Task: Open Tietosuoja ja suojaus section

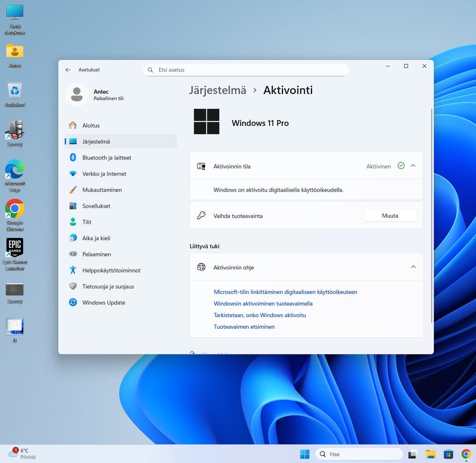Action: click(108, 287)
